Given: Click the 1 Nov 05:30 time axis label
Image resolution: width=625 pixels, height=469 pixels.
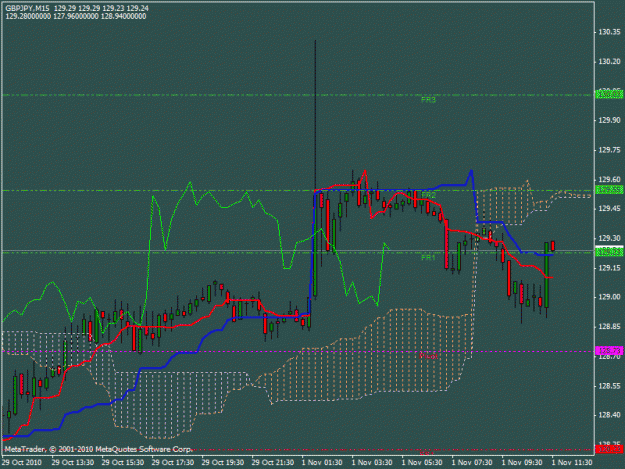Looking at the screenshot, I should [x=422, y=463].
